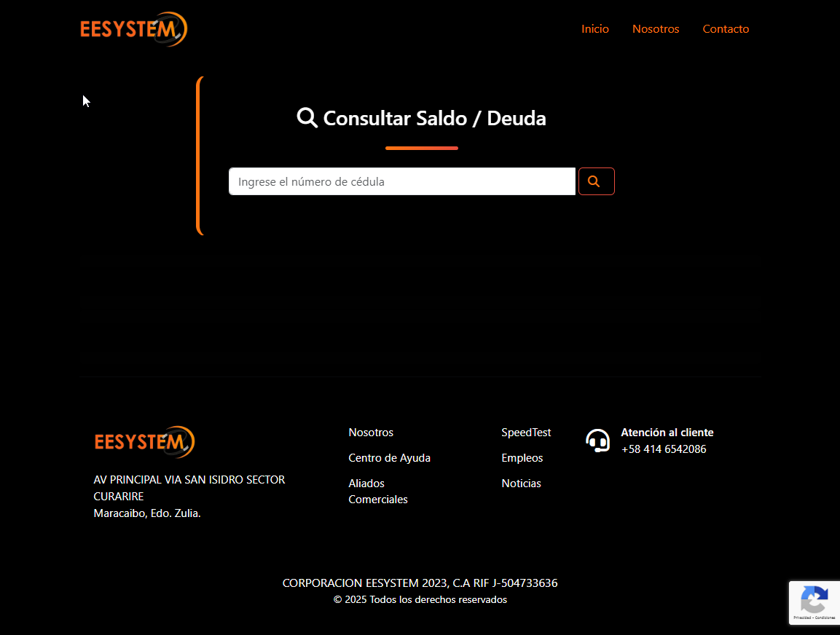The width and height of the screenshot is (840, 635).
Task: Visit the Centro de Ayuda link
Action: (389, 458)
